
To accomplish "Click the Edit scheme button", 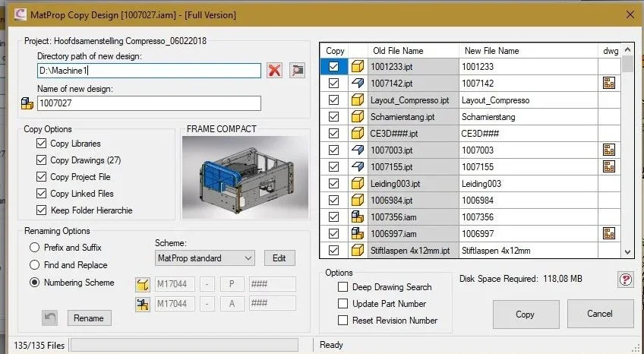I will pos(279,258).
